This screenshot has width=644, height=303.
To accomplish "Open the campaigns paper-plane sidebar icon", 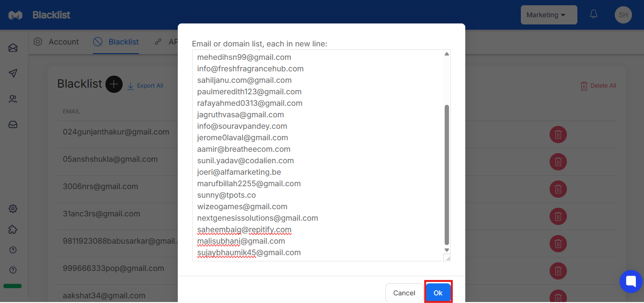I will [x=13, y=73].
